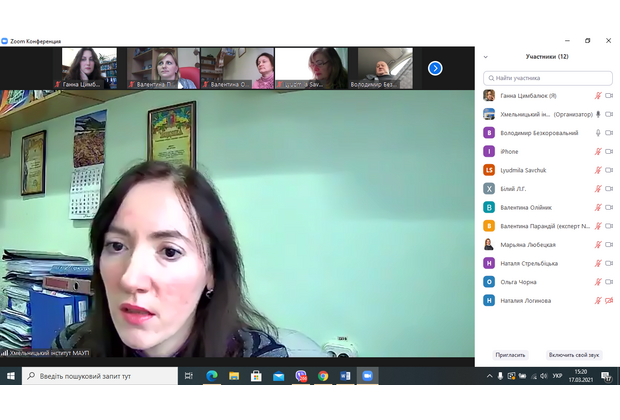Open File Explorer from taskbar

(x=234, y=376)
